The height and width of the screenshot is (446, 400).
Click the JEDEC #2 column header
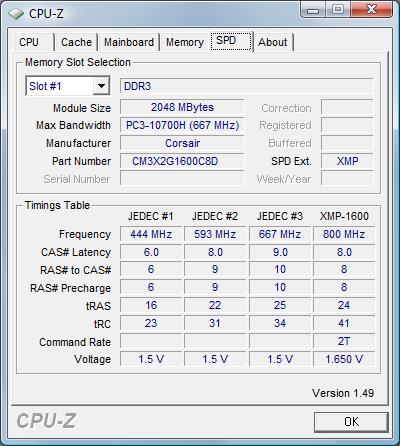coord(215,216)
